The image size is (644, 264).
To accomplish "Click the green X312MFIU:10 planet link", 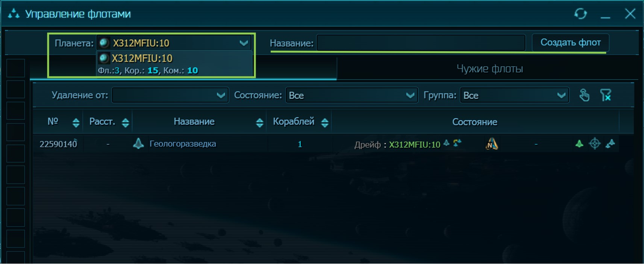I will tap(414, 145).
